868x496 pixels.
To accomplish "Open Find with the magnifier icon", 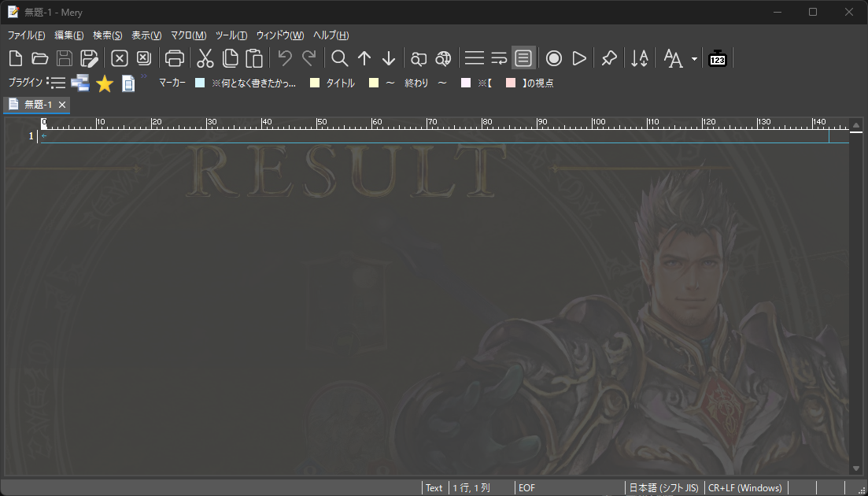I will (339, 58).
